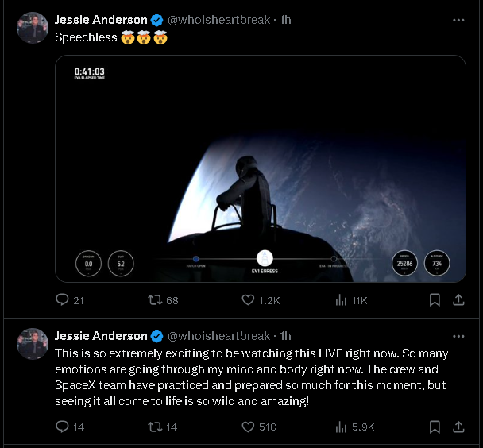Open the 1h timestamp of first tweet
483x448 pixels.
285,20
